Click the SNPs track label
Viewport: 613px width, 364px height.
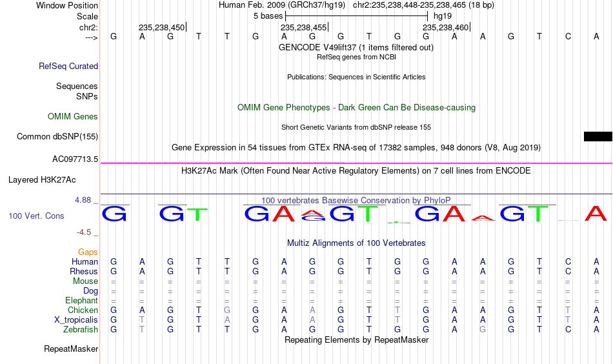point(87,97)
